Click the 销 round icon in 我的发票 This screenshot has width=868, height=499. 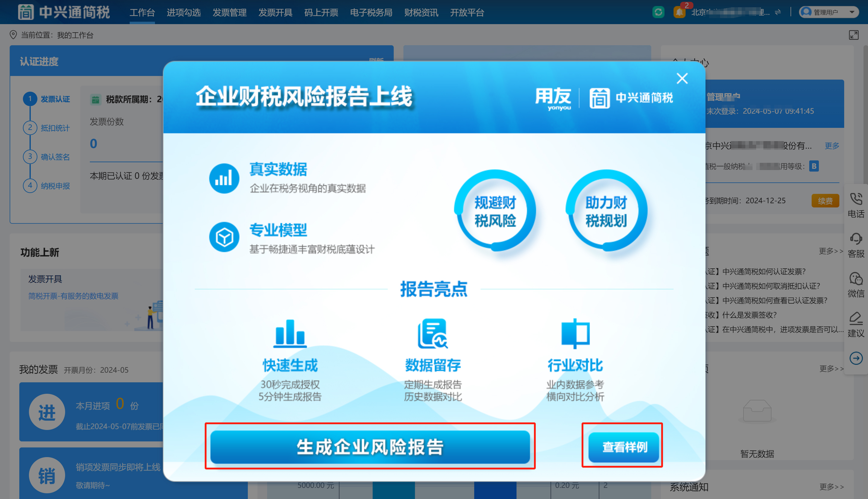(47, 475)
